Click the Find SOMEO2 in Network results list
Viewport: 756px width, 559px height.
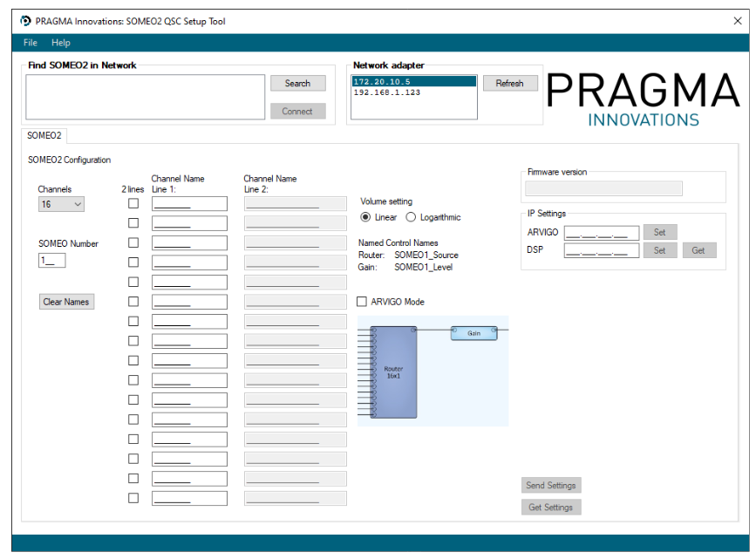pos(145,97)
